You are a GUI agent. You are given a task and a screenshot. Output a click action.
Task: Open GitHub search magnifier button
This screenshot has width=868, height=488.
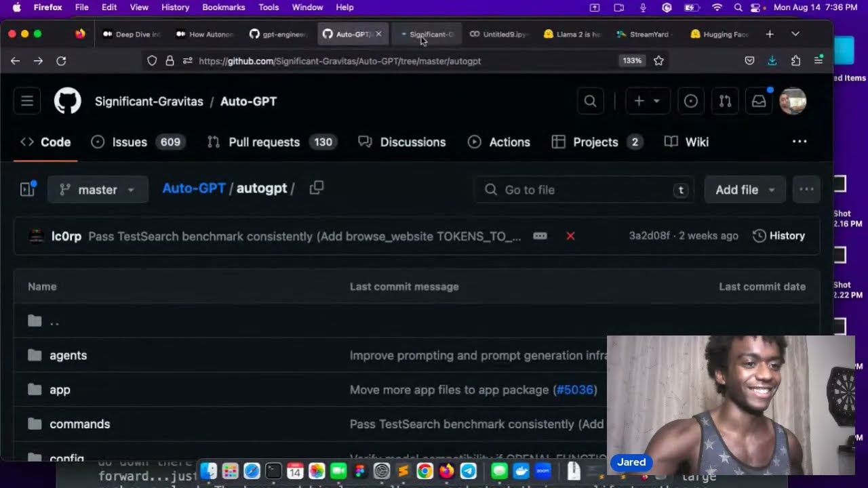590,101
